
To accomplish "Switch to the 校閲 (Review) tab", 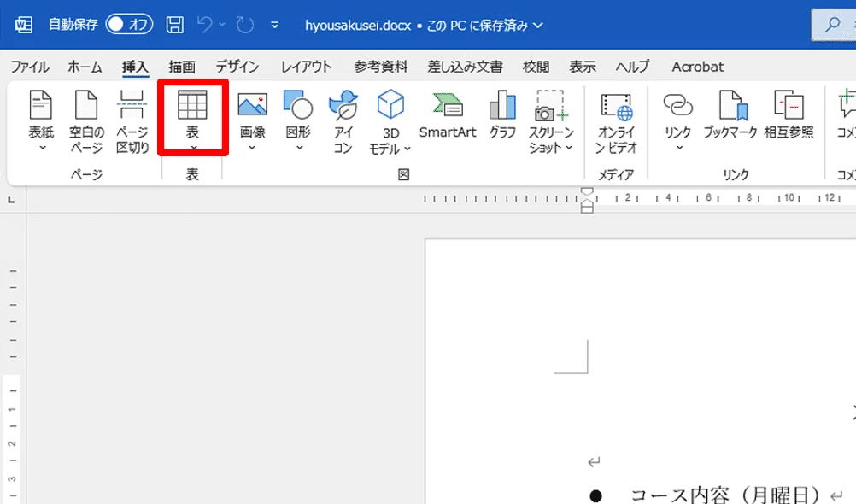I will [536, 67].
